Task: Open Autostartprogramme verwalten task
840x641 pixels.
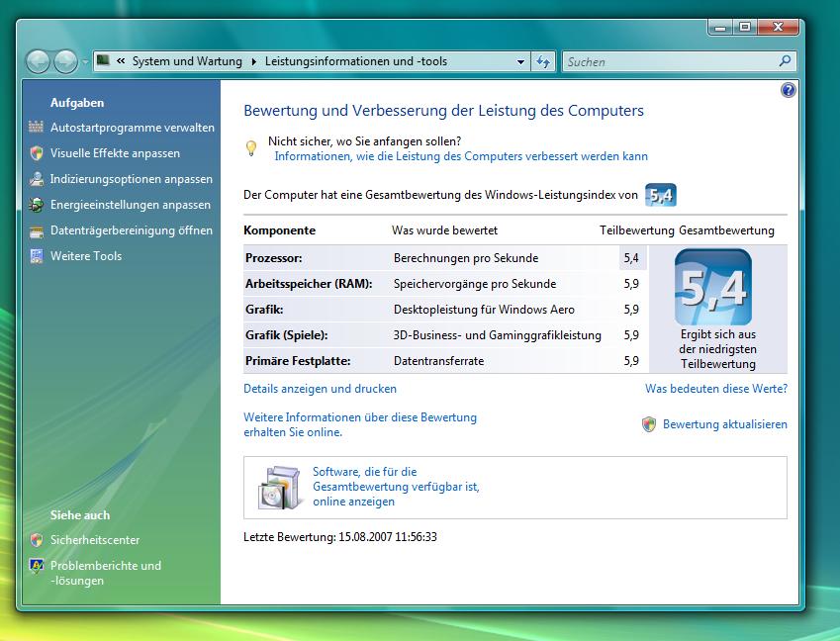Action: pos(133,128)
